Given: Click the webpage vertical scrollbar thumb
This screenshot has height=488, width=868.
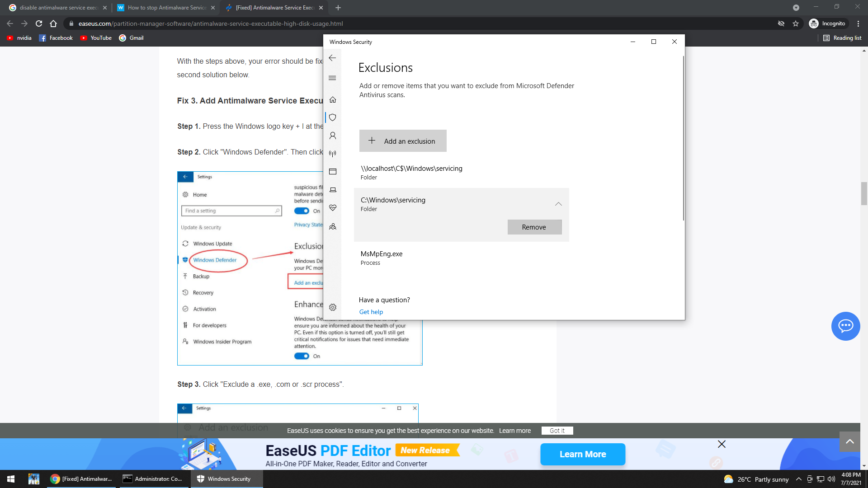Looking at the screenshot, I should pos(864,193).
